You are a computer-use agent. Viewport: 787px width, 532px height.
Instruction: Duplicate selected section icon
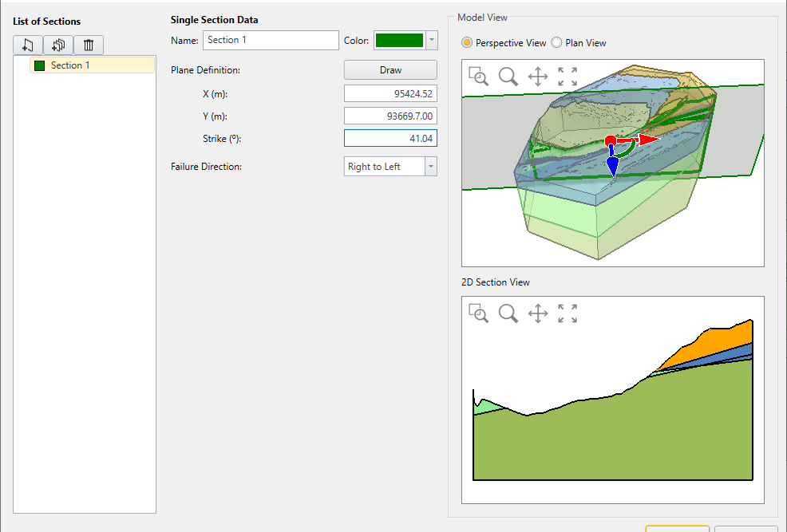58,45
